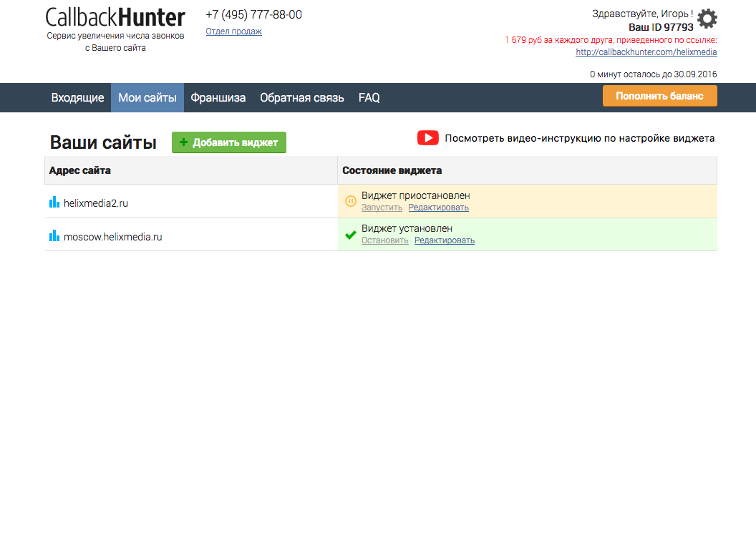
Task: Open the FAQ section
Action: 369,98
